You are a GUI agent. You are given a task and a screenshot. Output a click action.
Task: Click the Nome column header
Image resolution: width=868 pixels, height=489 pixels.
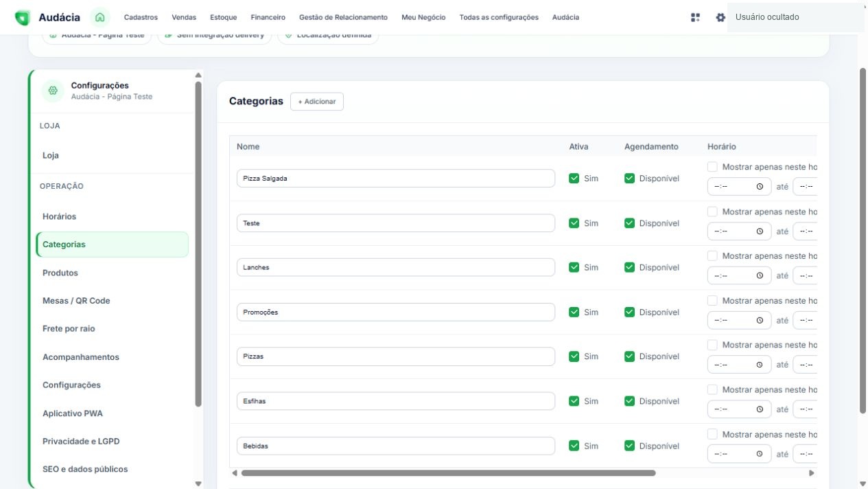pyautogui.click(x=248, y=146)
